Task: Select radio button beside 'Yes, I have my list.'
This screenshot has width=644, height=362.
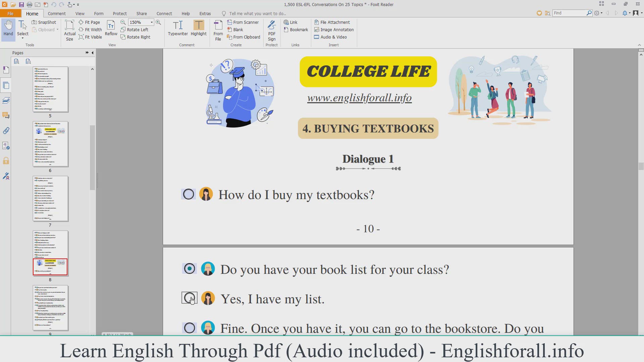Action: pos(190,298)
